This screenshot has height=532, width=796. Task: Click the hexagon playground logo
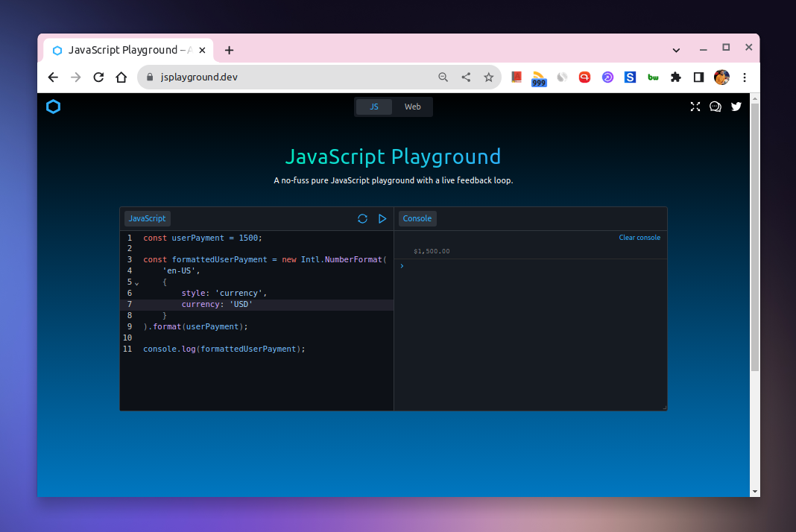tap(54, 107)
